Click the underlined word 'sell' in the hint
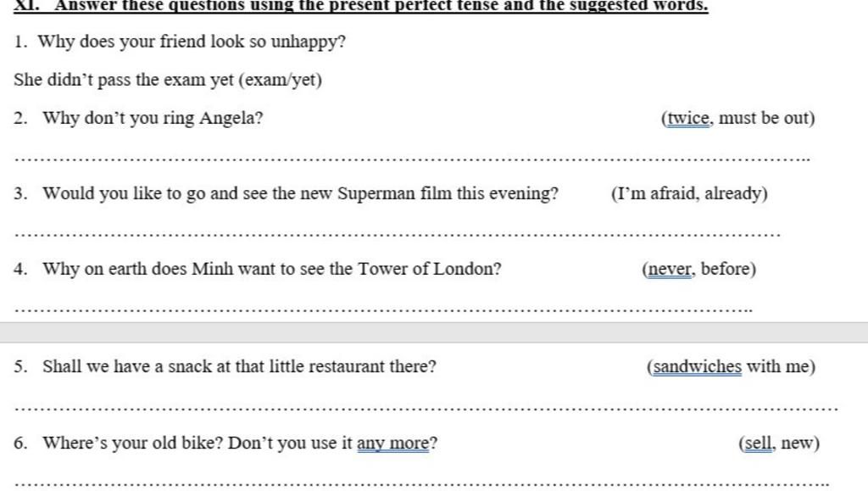The width and height of the screenshot is (868, 491). point(758,443)
